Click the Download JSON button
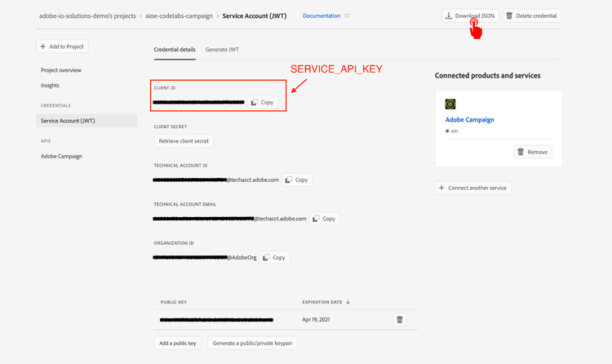This screenshot has width=612, height=364. (x=469, y=16)
